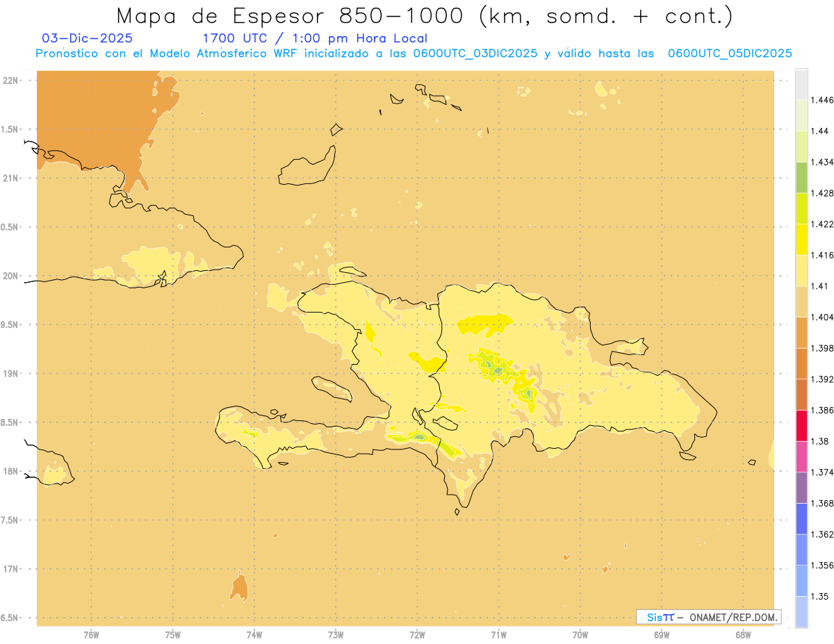Select the 71W longitude label
The image size is (834, 644).
498,634
